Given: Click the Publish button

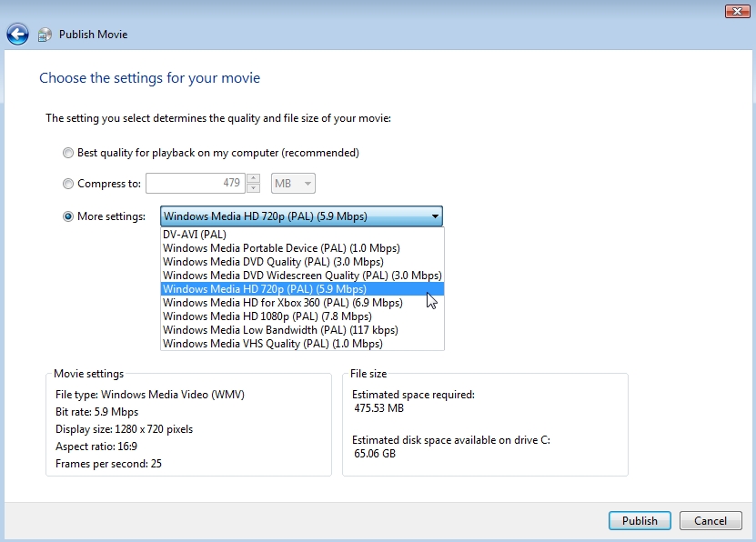Looking at the screenshot, I should tap(640, 521).
